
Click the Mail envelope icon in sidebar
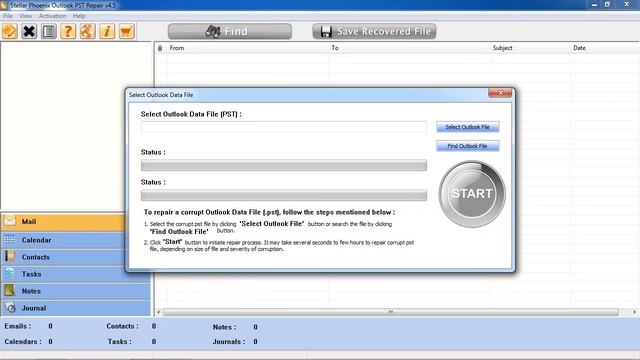pyautogui.click(x=10, y=221)
